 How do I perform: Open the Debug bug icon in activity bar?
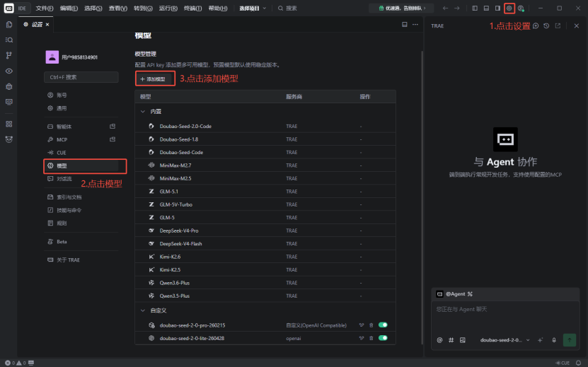[9, 86]
